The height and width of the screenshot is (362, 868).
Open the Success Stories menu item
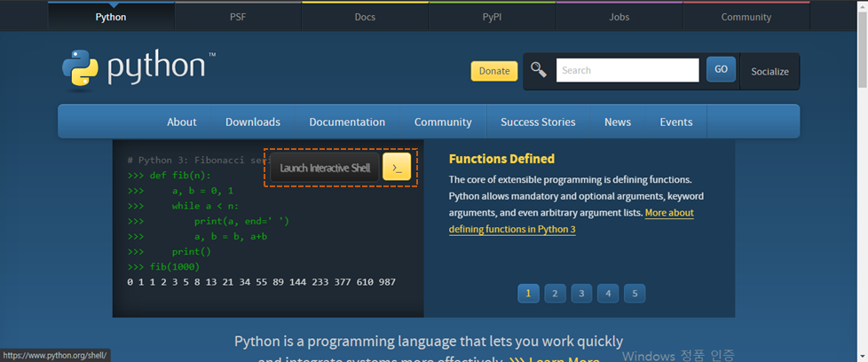coord(538,122)
